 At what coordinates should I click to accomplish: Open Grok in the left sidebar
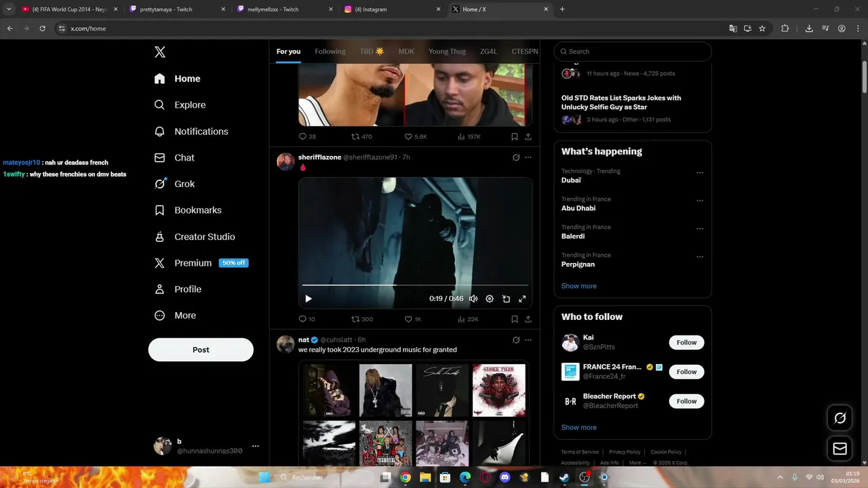click(x=174, y=184)
